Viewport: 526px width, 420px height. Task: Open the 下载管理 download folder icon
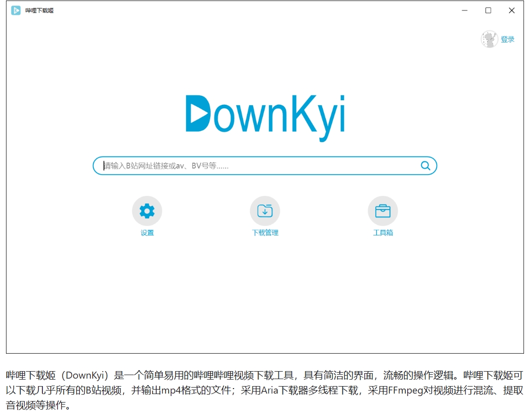pos(265,211)
